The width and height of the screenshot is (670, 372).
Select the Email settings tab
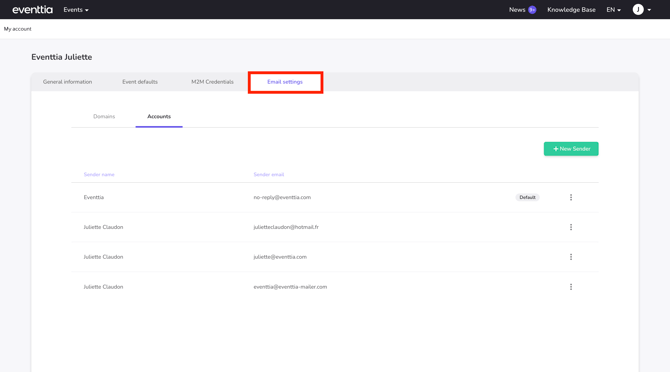click(x=285, y=82)
